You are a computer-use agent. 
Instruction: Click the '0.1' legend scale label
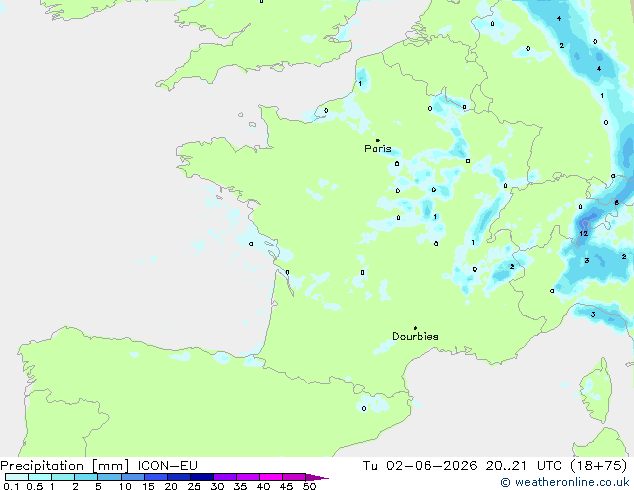11,486
